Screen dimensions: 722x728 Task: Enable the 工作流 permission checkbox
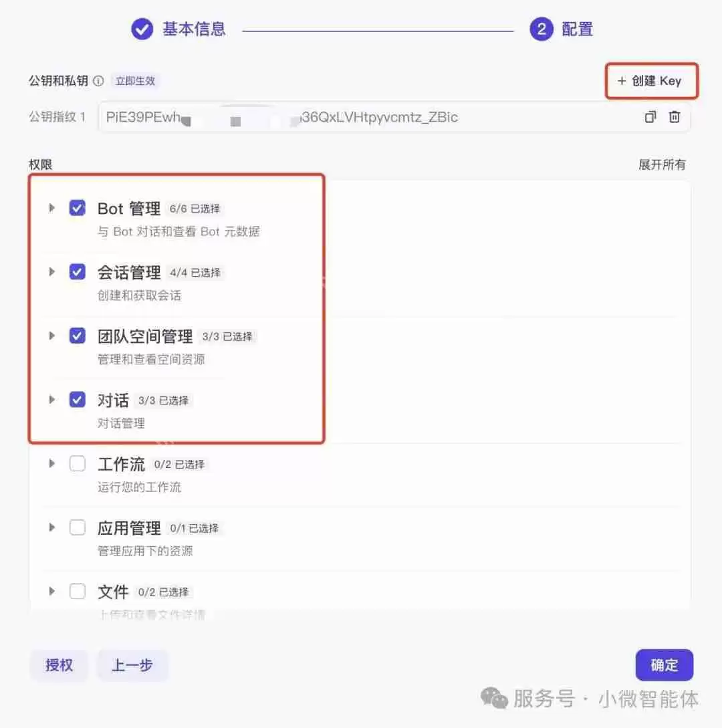click(x=78, y=463)
